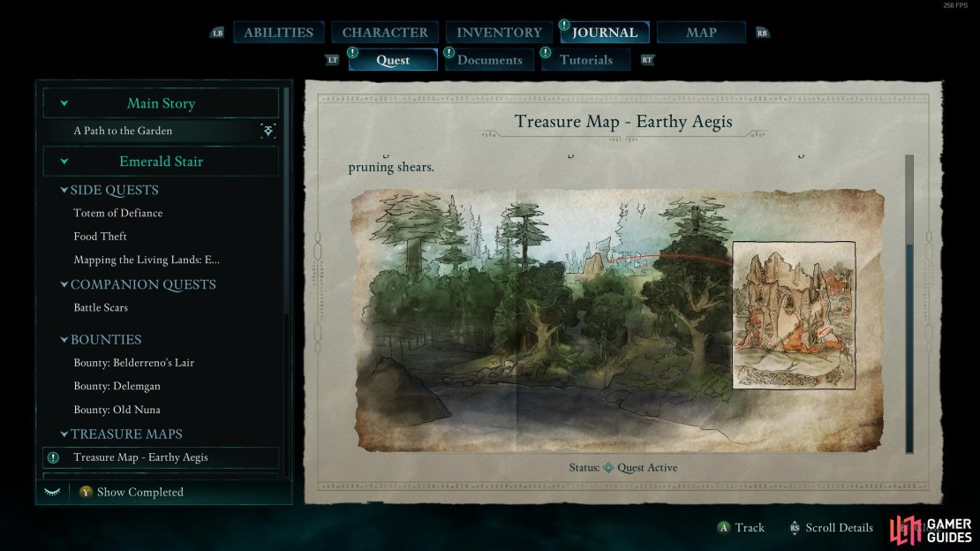Screen dimensions: 980x551
Task: Click the LT trigger icon
Action: tap(333, 60)
